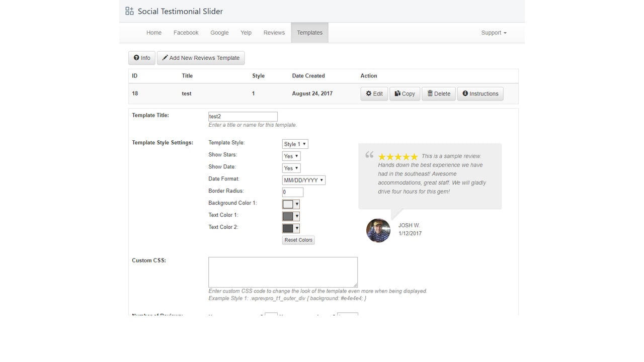Open the Show Date dropdown
Screen dimensions: 644x362
[x=291, y=168]
